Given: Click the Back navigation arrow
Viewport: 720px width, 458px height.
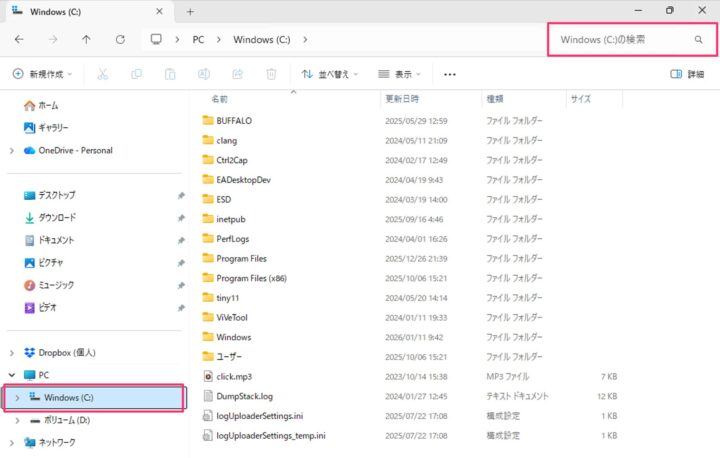Looking at the screenshot, I should [x=20, y=40].
